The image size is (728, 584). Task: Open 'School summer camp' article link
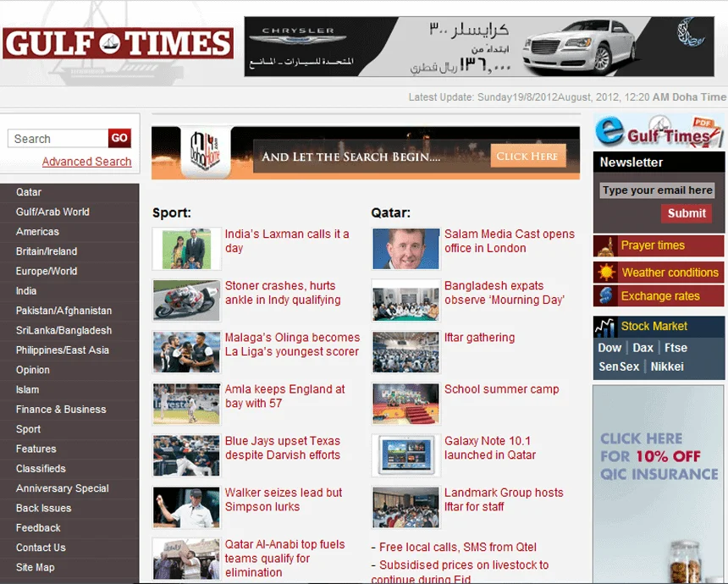pyautogui.click(x=501, y=389)
